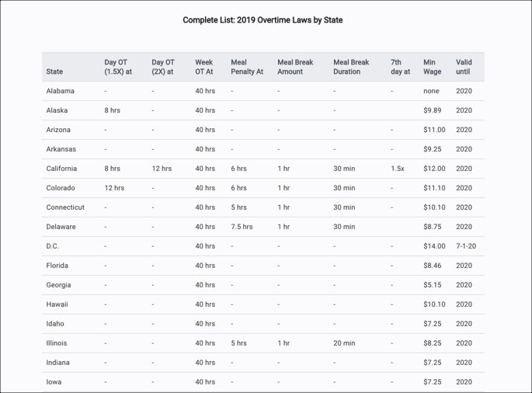
Task: Click the Meal Break Duration column header
Action: tap(351, 67)
